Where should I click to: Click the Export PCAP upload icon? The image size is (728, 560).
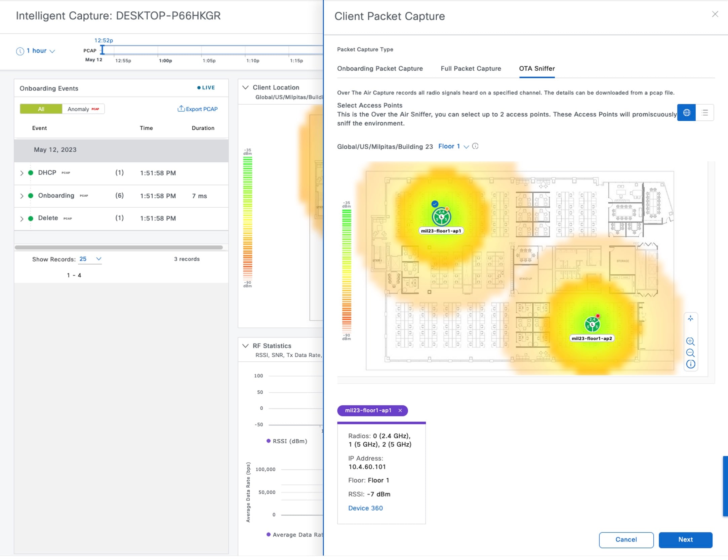181,109
